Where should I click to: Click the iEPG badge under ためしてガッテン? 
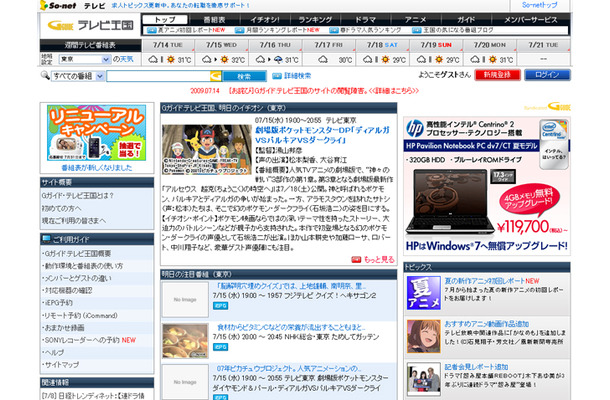220,347
